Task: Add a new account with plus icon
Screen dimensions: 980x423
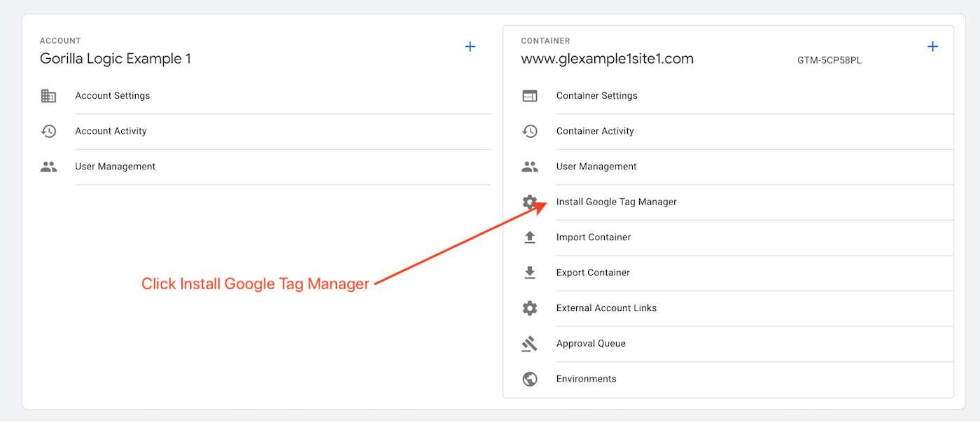Action: point(470,46)
